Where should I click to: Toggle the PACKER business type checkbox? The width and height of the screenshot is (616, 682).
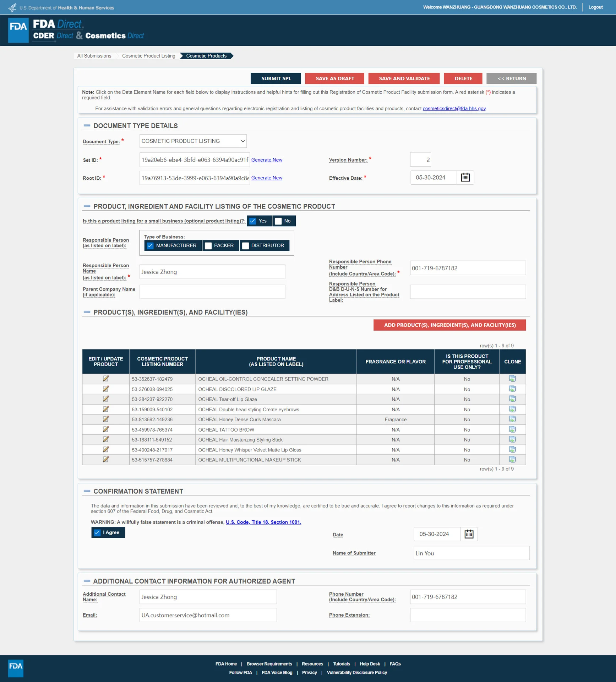coord(208,245)
